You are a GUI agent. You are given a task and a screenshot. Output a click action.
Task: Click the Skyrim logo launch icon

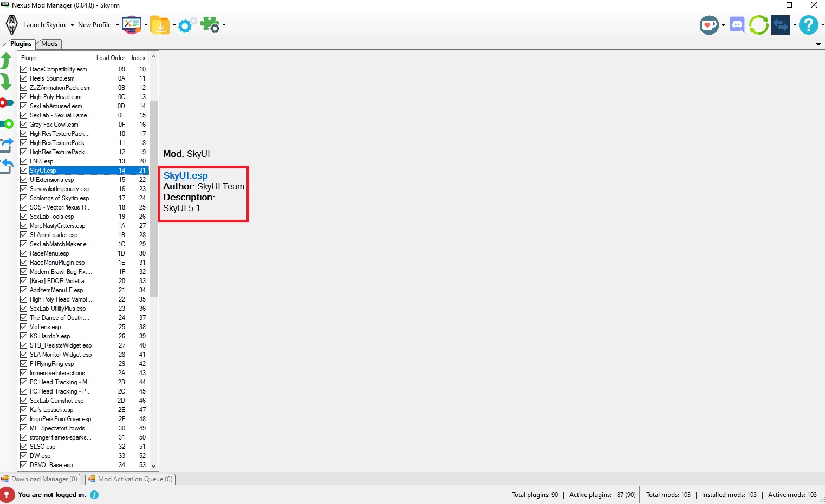point(11,25)
